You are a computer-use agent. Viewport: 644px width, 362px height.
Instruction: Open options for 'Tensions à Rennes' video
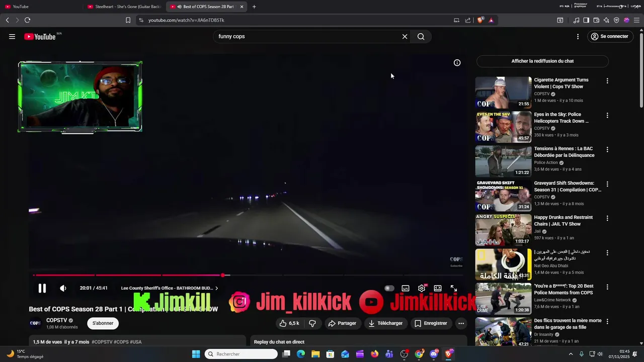coord(607,150)
